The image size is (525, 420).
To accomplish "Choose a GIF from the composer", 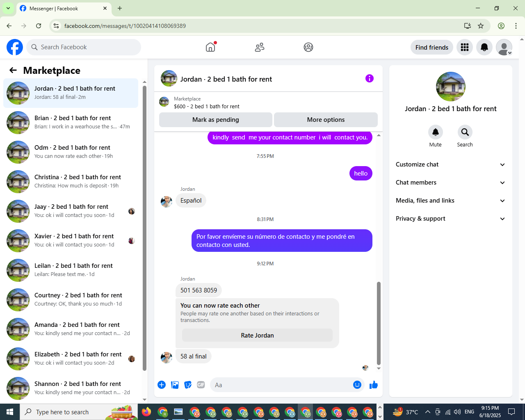I will [201, 385].
